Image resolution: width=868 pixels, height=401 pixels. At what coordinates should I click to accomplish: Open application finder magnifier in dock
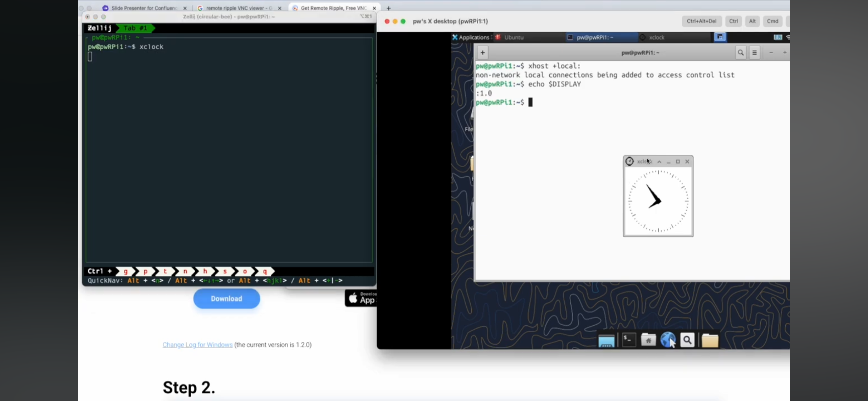tap(687, 340)
